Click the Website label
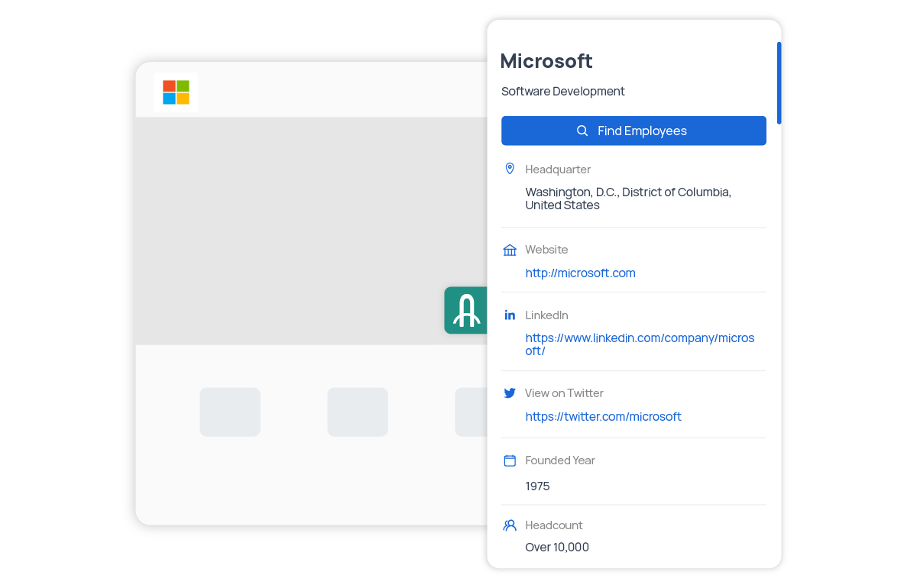The width and height of the screenshot is (917, 588). point(546,250)
